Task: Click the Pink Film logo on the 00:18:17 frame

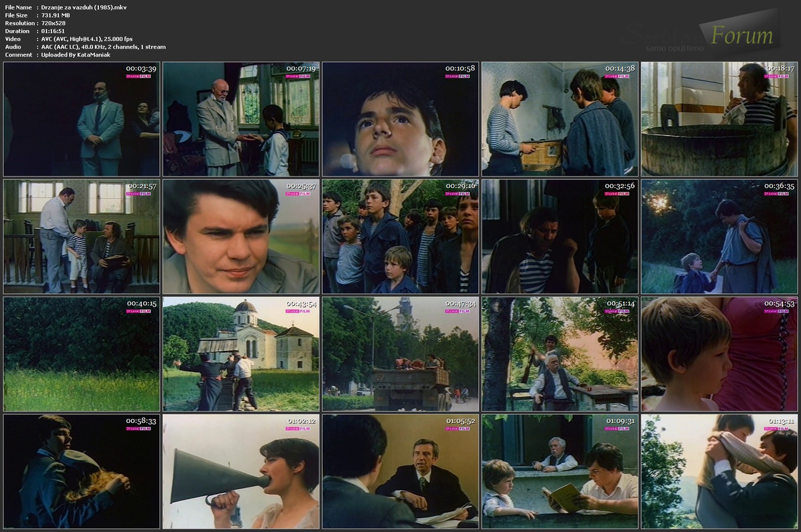Action: 776,76
